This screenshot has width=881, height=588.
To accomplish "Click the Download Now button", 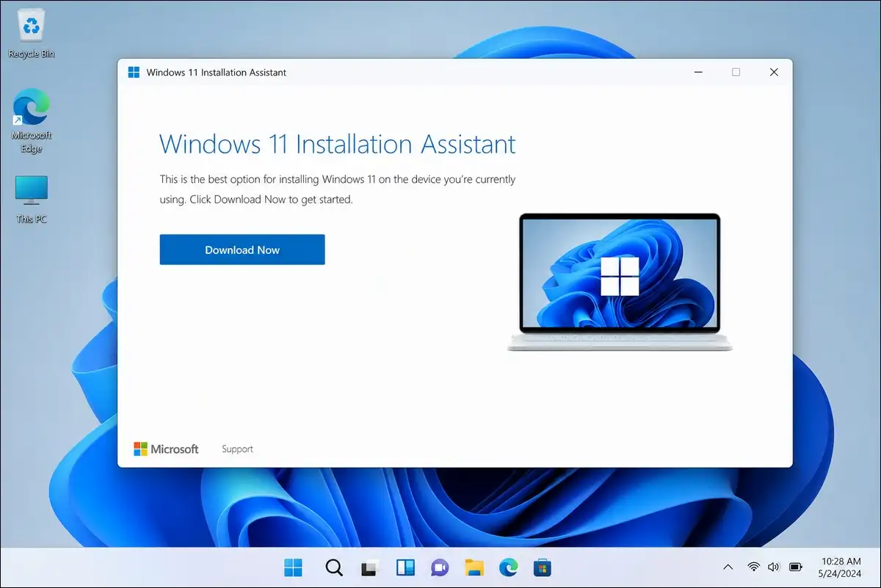I will pos(242,250).
